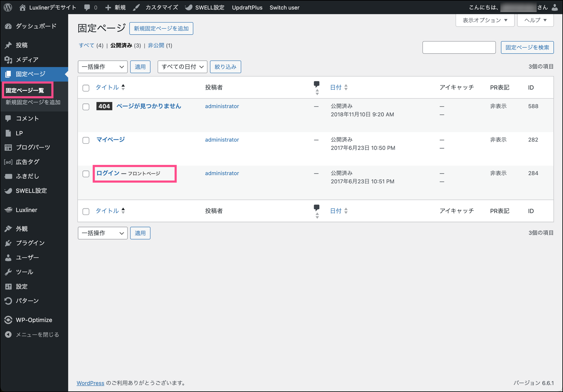Check the box for 404 ページが見つかりません row
The height and width of the screenshot is (392, 563).
tap(86, 107)
